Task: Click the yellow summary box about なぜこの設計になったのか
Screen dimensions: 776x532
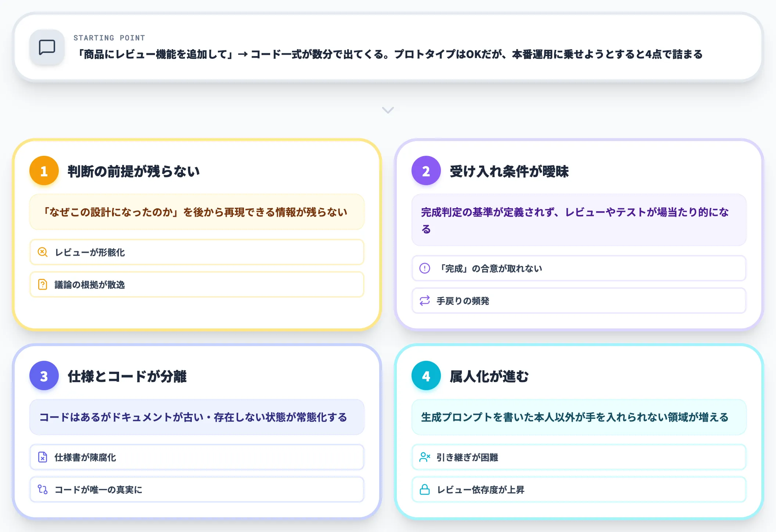Action: (x=197, y=212)
